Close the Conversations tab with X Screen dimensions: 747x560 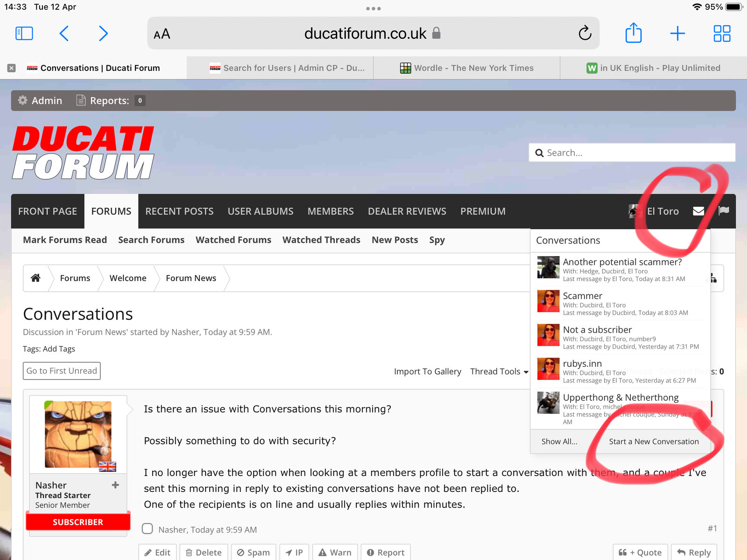[12, 68]
